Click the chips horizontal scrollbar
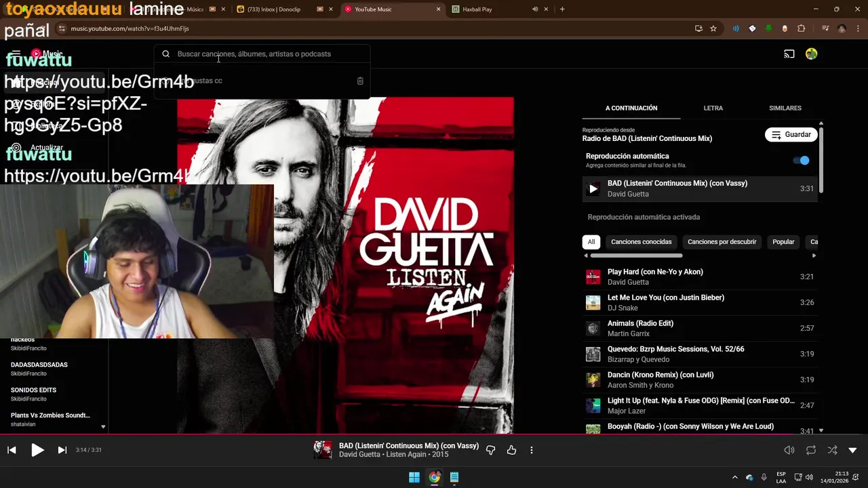 (x=636, y=256)
